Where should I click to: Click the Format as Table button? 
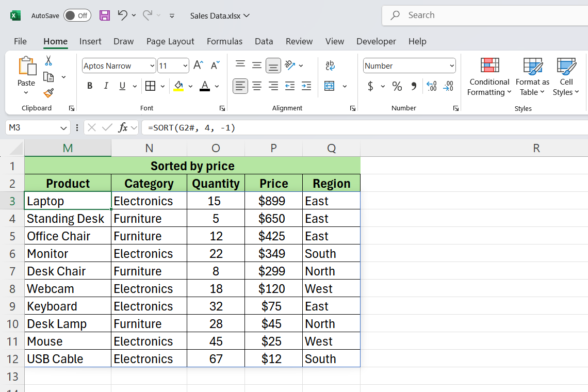point(532,77)
